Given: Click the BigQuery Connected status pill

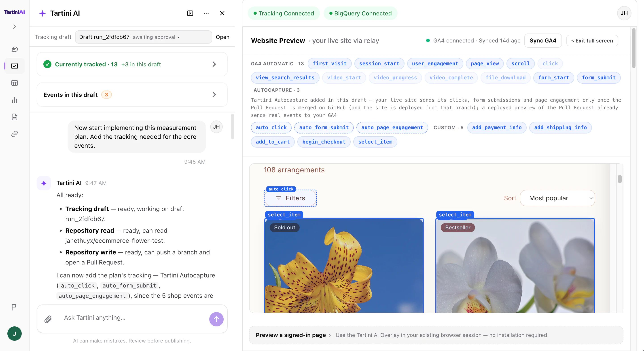Looking at the screenshot, I should [x=360, y=13].
